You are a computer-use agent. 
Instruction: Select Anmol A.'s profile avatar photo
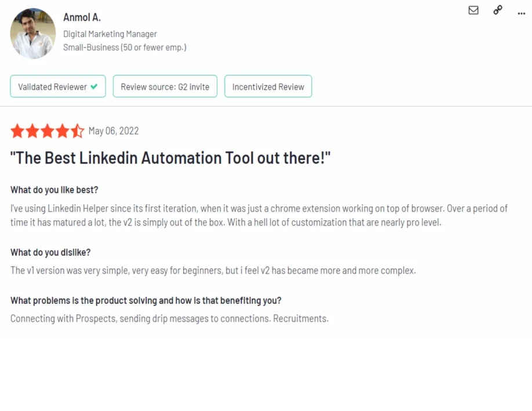click(x=32, y=33)
